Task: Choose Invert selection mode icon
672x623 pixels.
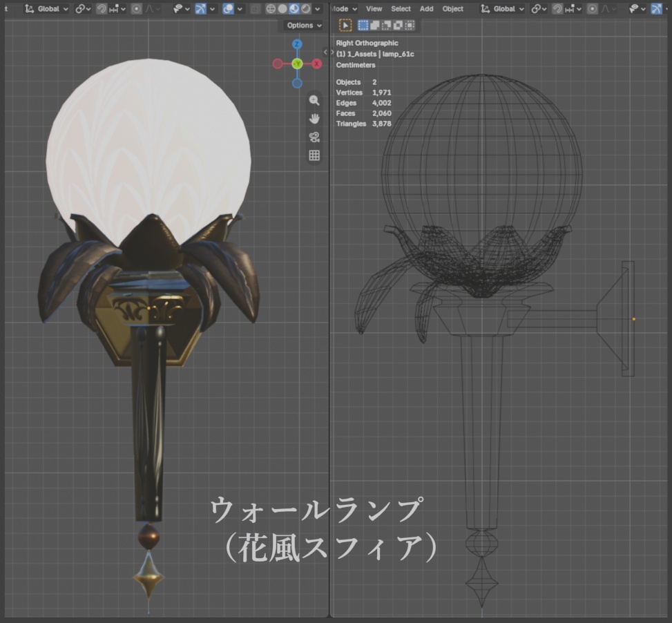Action: click(398, 26)
